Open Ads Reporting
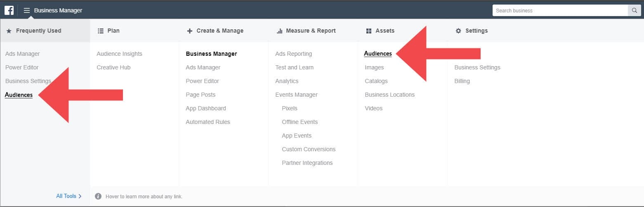This screenshot has width=644, height=207. (x=294, y=54)
